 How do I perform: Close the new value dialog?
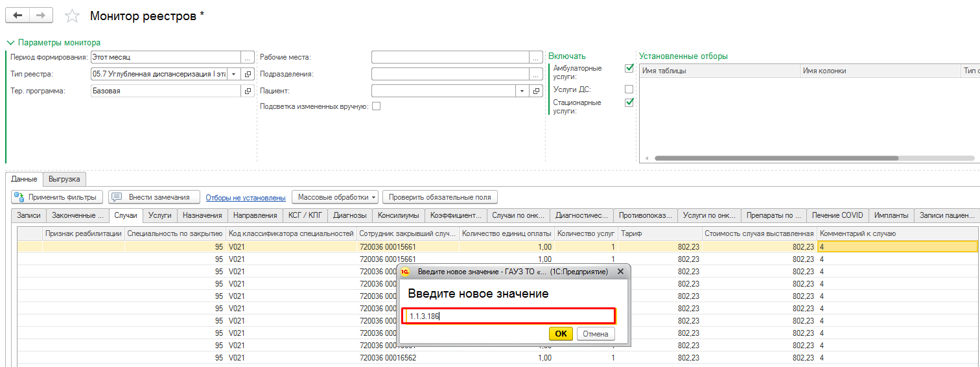tap(620, 272)
